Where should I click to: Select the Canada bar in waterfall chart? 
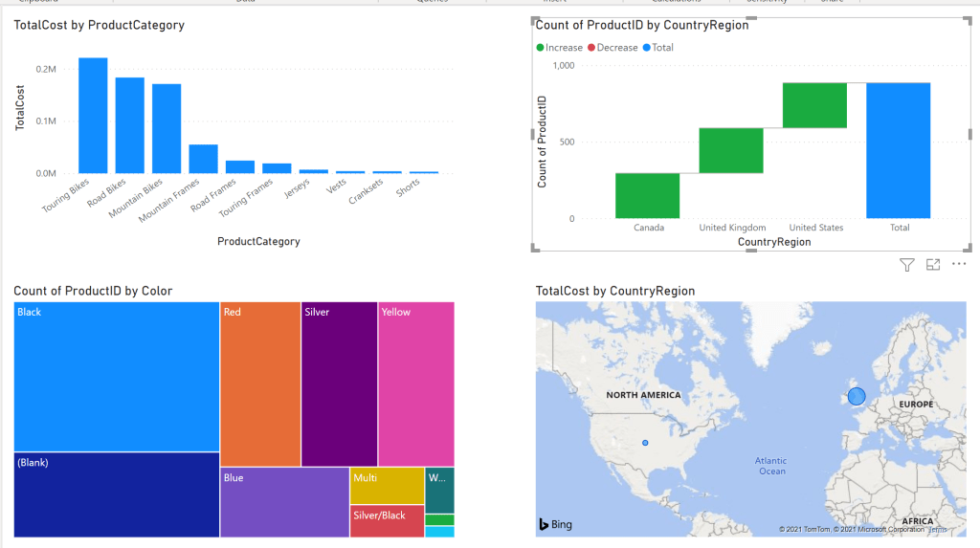[x=647, y=195]
